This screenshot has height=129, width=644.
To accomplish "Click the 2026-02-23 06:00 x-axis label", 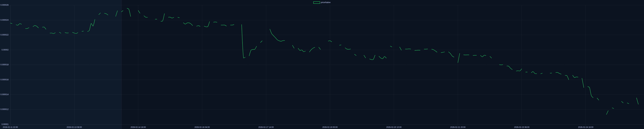I will pyautogui.click(x=522, y=127).
